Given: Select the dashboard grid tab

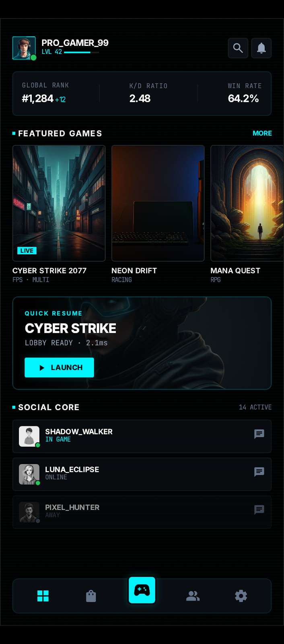Looking at the screenshot, I should pos(43,596).
